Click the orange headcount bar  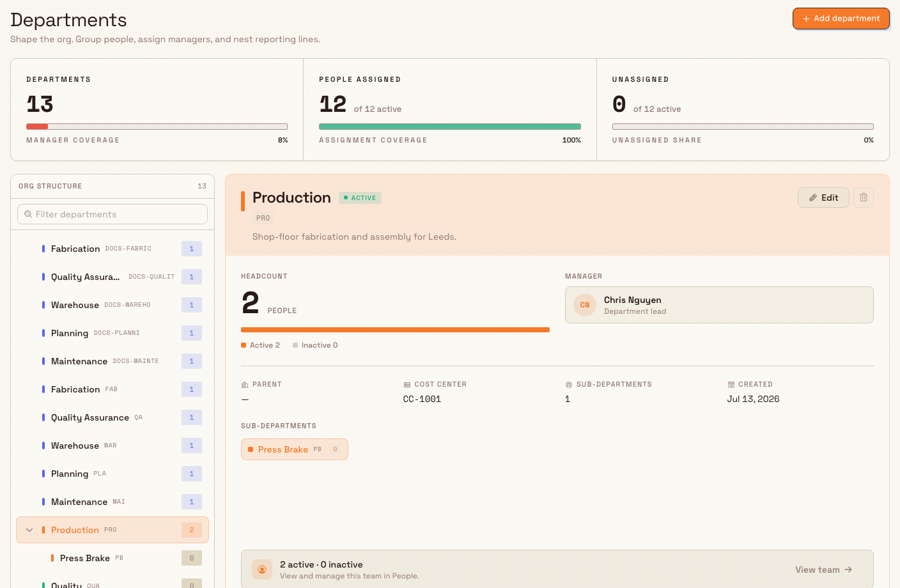[x=395, y=330]
